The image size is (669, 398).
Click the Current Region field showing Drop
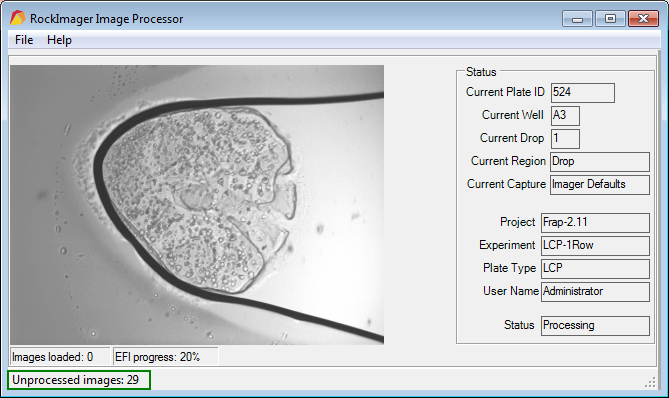click(x=600, y=162)
